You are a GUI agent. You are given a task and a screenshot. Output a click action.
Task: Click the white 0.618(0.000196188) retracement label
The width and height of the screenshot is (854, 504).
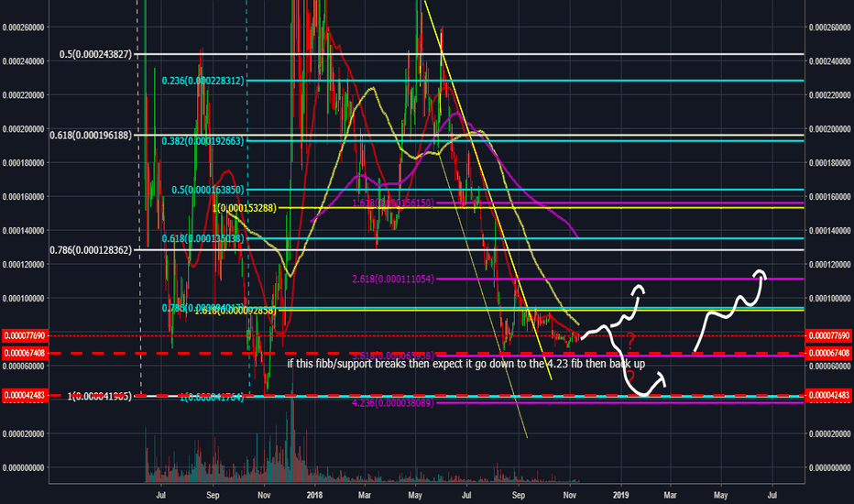(x=91, y=135)
